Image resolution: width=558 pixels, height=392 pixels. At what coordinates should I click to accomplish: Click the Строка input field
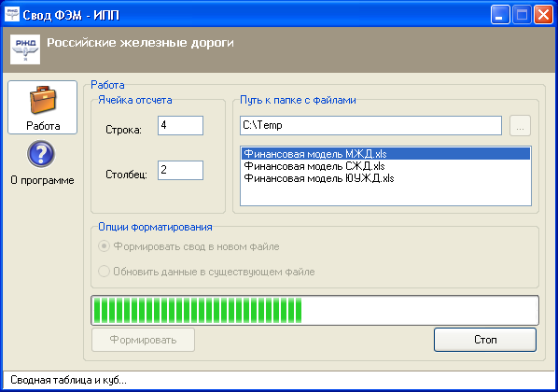180,125
